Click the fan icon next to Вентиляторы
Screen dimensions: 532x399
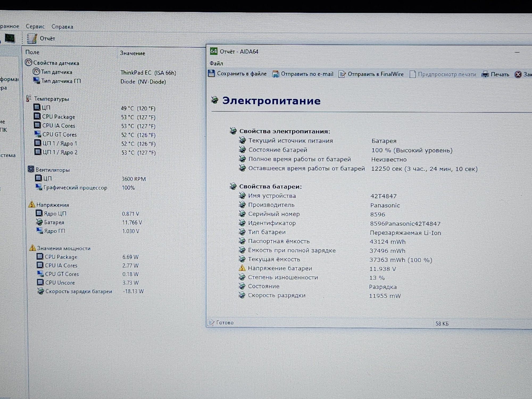pos(31,169)
